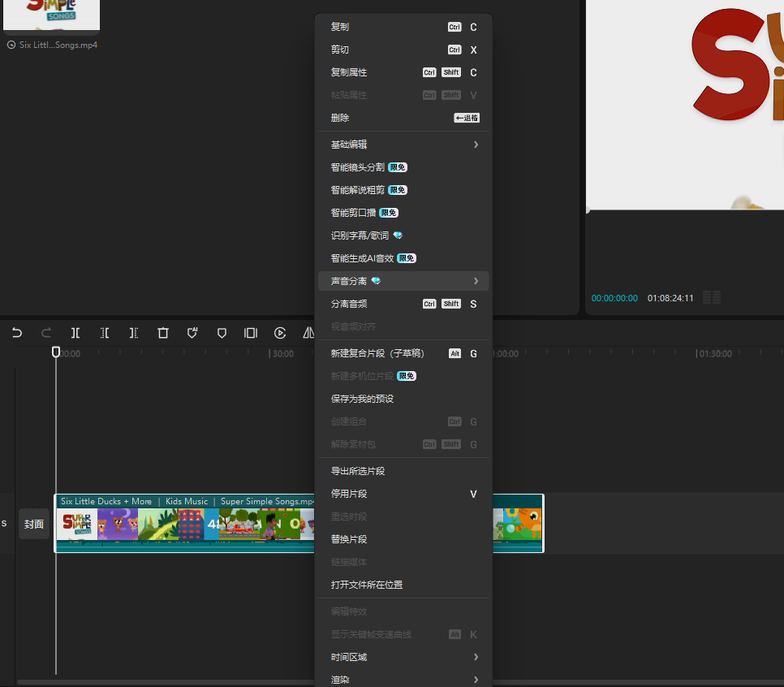Click the AI marker shield icon
784x687 pixels.
pos(192,333)
